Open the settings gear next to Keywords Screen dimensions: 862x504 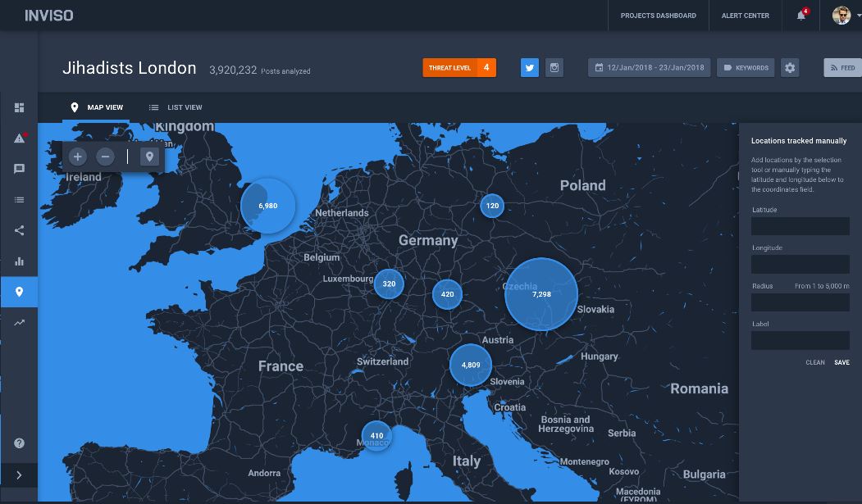pos(790,68)
